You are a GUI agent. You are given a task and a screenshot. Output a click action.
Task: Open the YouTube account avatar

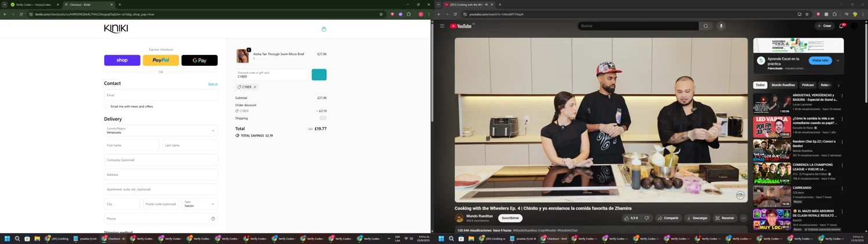click(x=854, y=26)
